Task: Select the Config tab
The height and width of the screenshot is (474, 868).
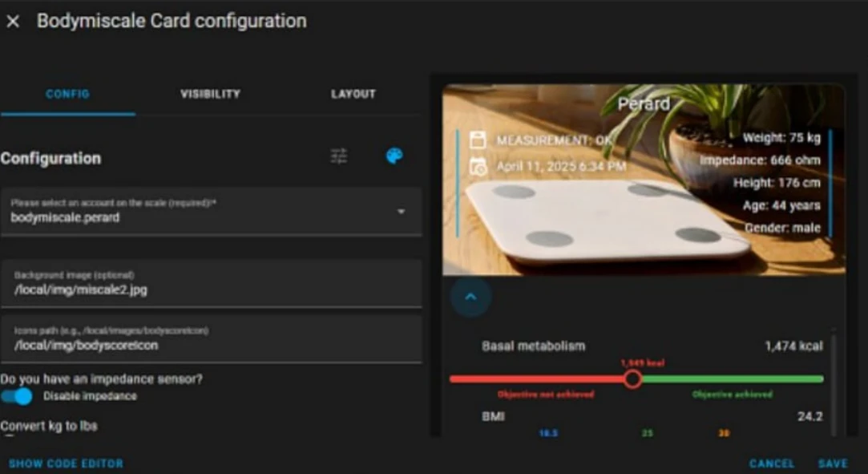Action: (x=68, y=94)
